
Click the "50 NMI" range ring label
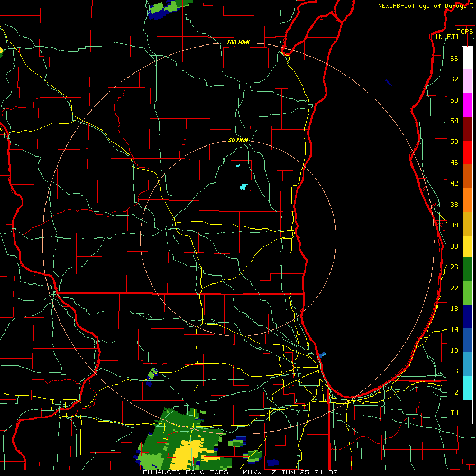(x=238, y=140)
